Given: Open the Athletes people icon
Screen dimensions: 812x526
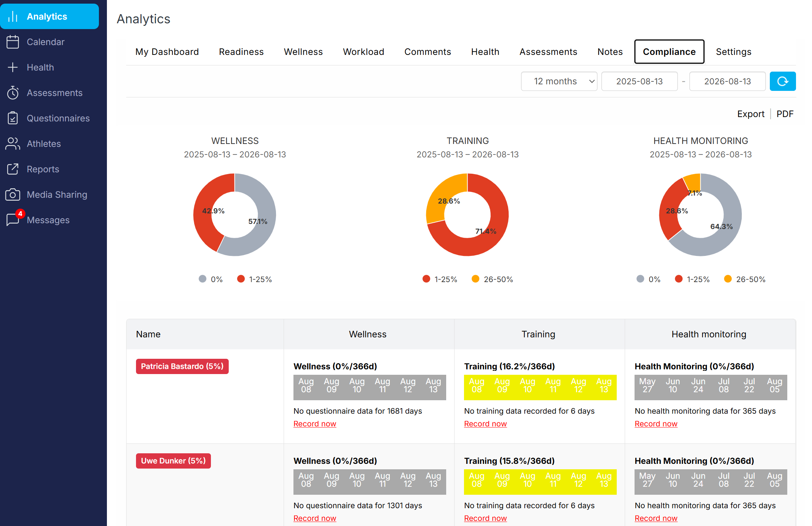Looking at the screenshot, I should point(13,144).
